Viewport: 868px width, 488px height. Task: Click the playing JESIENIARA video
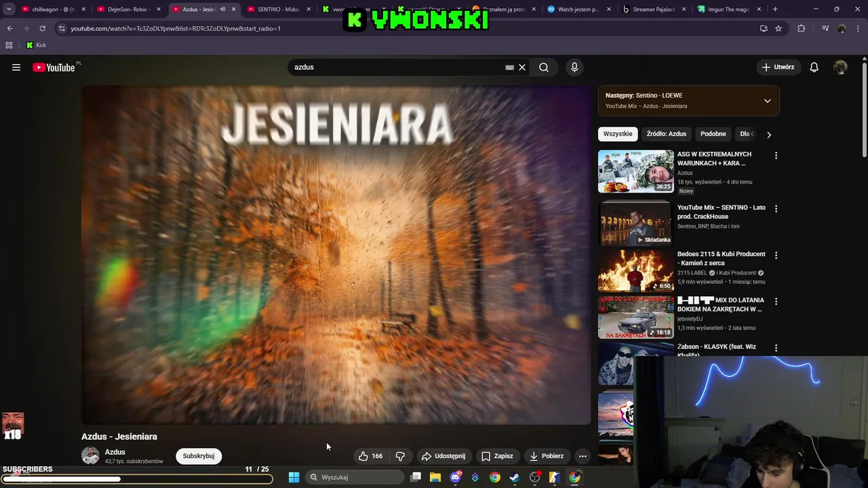(336, 255)
